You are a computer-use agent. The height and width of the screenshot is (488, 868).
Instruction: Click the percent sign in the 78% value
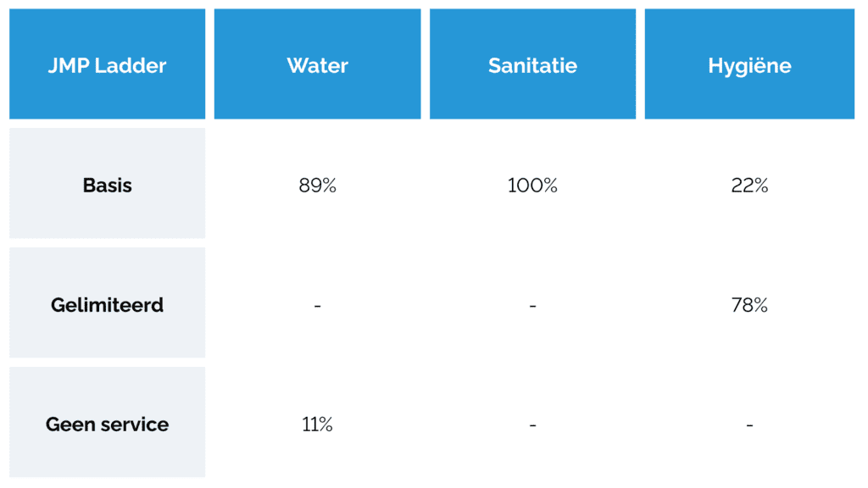pos(759,306)
